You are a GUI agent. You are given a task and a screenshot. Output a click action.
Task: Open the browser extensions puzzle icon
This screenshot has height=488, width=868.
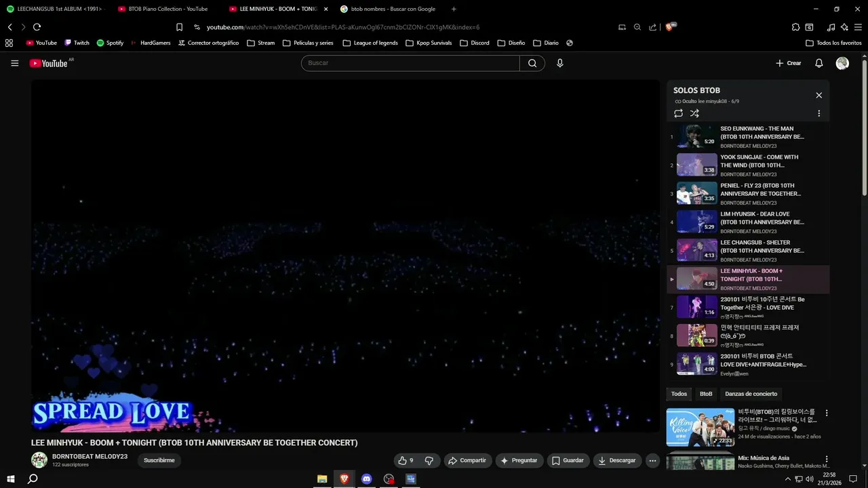pos(795,27)
